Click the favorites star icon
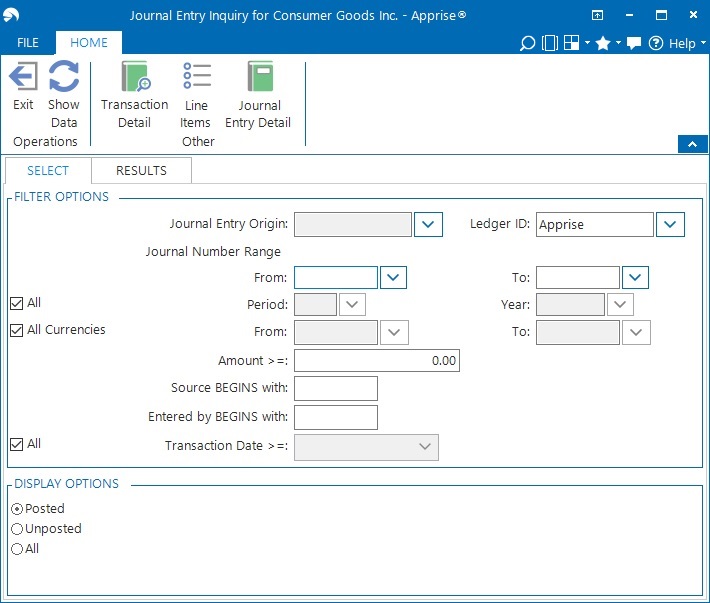This screenshot has width=710, height=603. point(603,43)
